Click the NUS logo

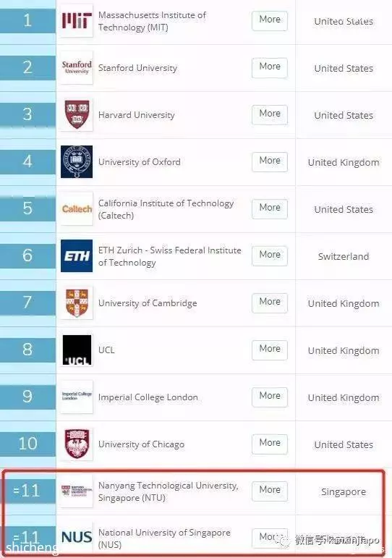[x=77, y=537]
